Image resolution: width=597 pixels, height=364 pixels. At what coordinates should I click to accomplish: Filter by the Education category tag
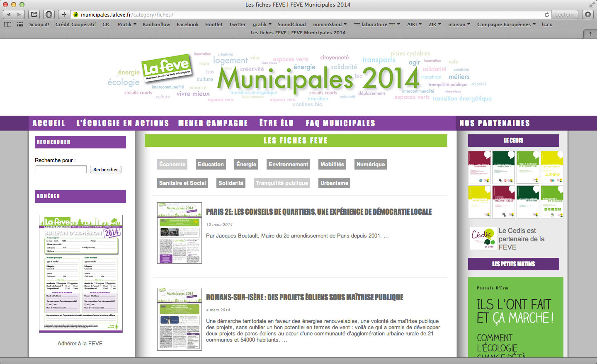(211, 165)
